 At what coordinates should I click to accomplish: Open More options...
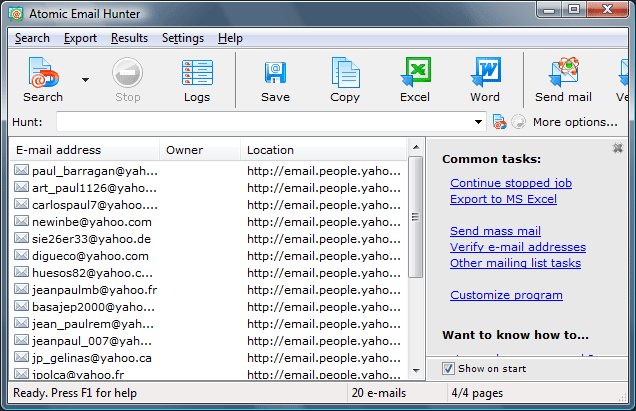575,122
